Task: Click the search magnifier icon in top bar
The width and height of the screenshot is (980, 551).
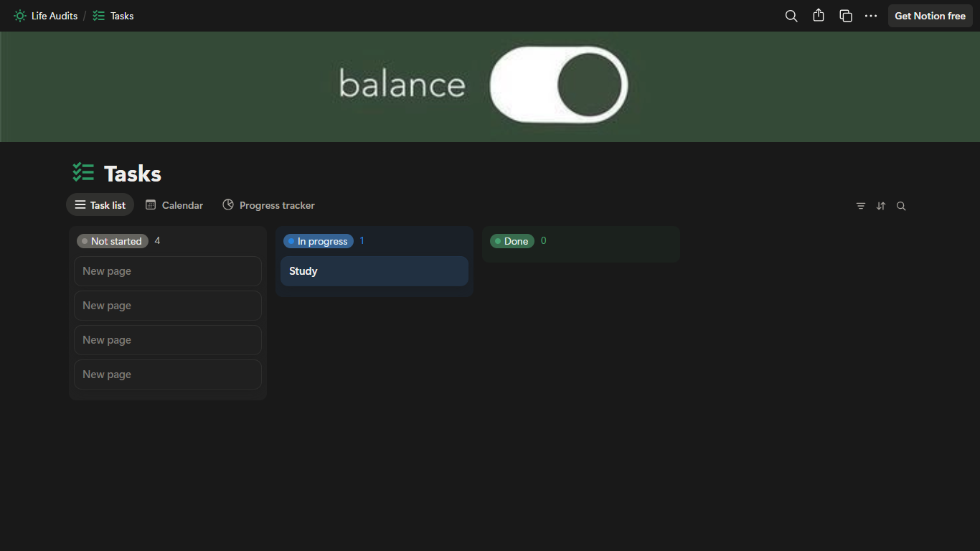Action: point(791,16)
